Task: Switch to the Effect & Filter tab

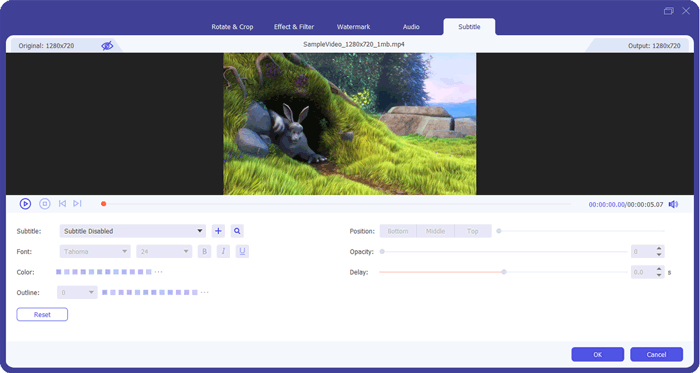Action: point(294,27)
